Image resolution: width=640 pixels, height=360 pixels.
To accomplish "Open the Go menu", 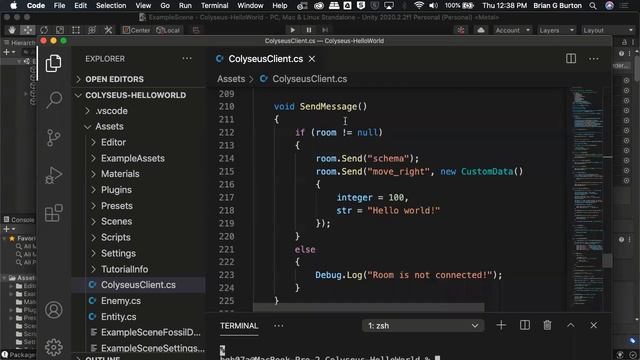I will (x=165, y=5).
